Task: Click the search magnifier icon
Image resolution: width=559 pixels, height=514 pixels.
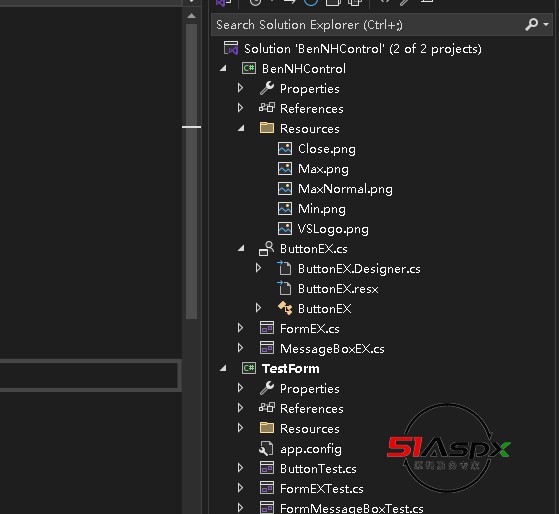Action: (531, 24)
